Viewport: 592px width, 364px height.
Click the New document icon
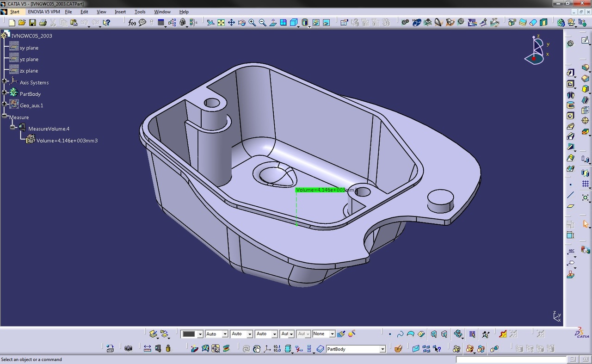coord(12,22)
